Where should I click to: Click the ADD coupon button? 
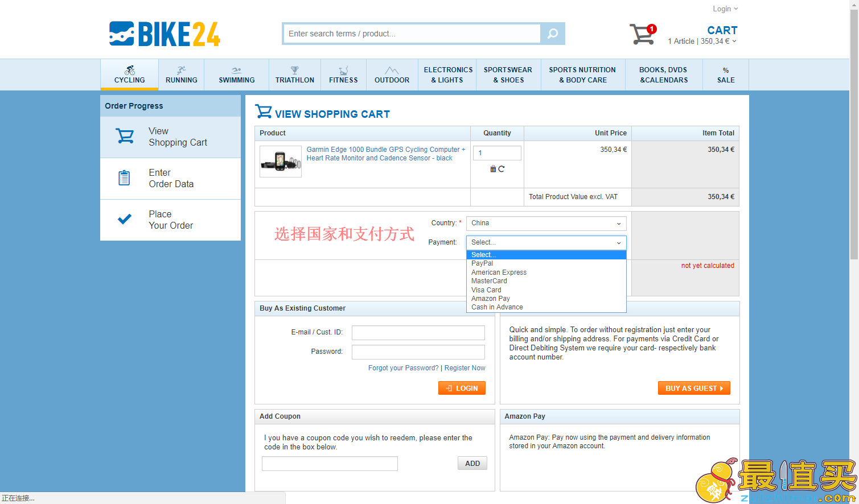coord(472,463)
